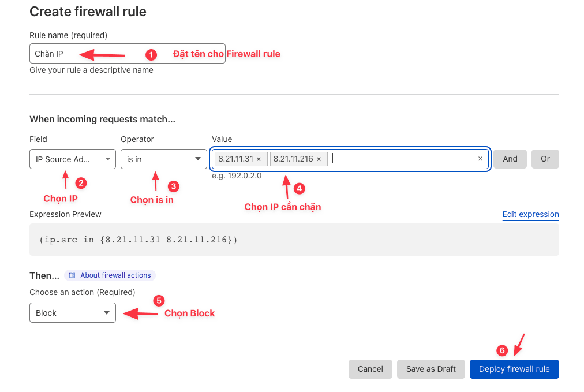Add a condition with the And button
The image size is (584, 392).
510,159
